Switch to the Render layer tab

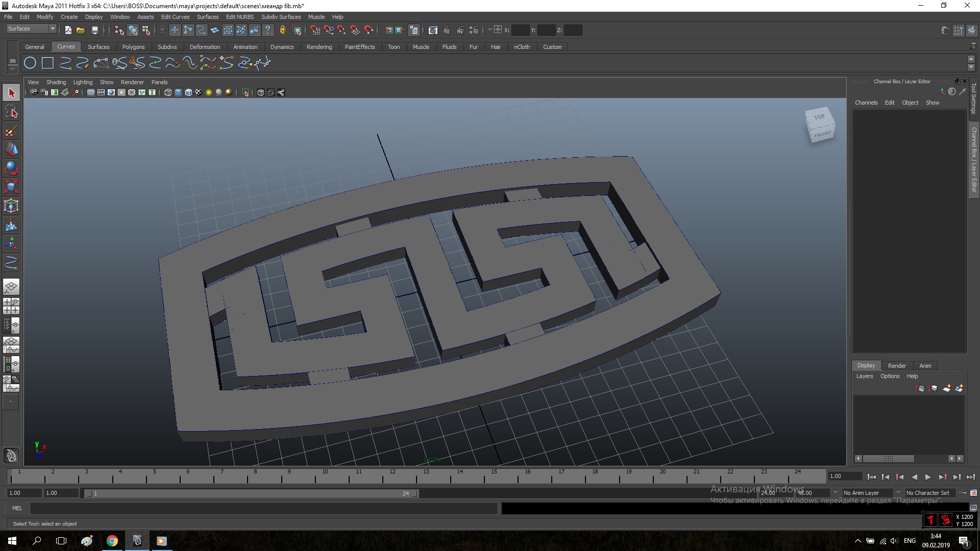[897, 366]
